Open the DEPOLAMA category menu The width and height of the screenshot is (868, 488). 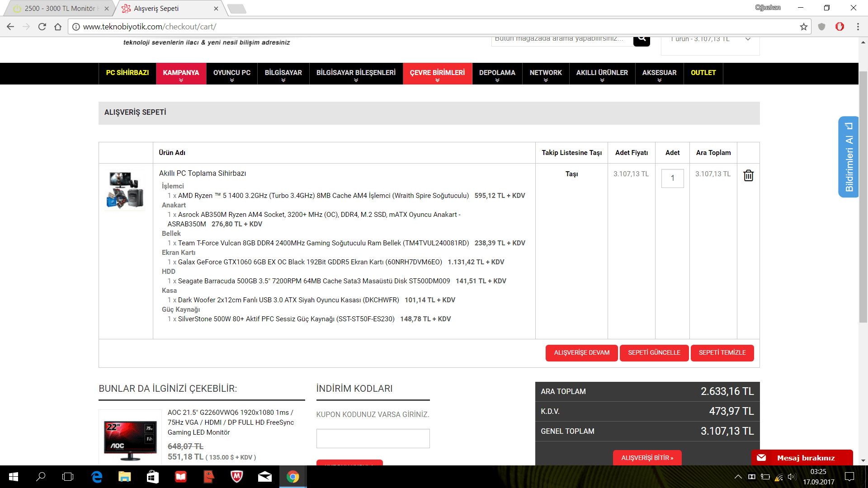tap(497, 74)
